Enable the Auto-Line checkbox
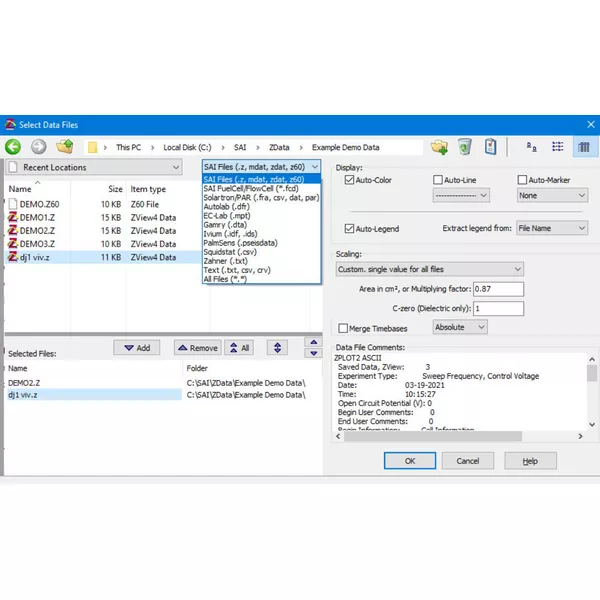This screenshot has width=600, height=600. point(438,180)
